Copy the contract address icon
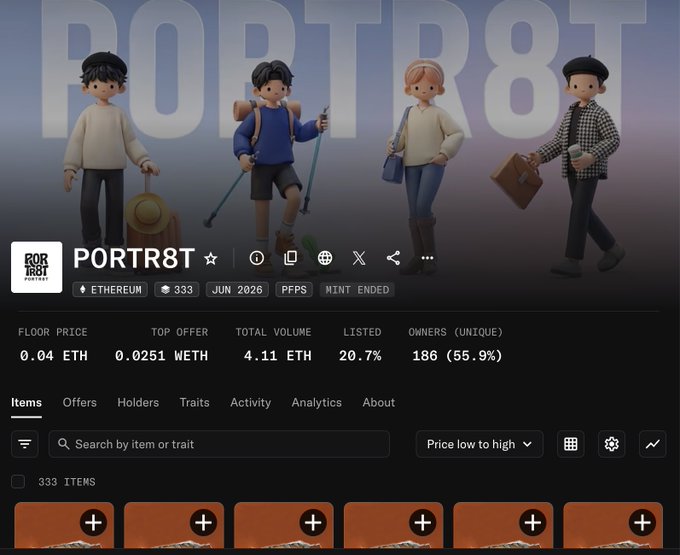680x555 pixels. [x=291, y=258]
